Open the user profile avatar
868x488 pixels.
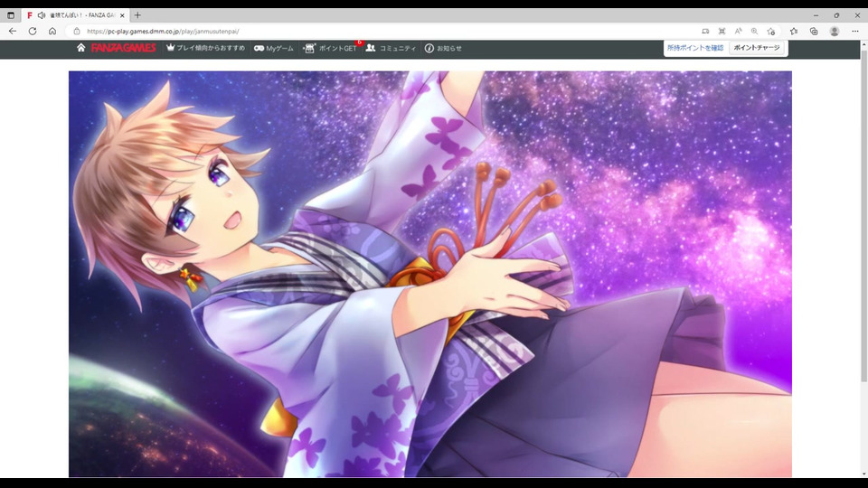pos(835,32)
